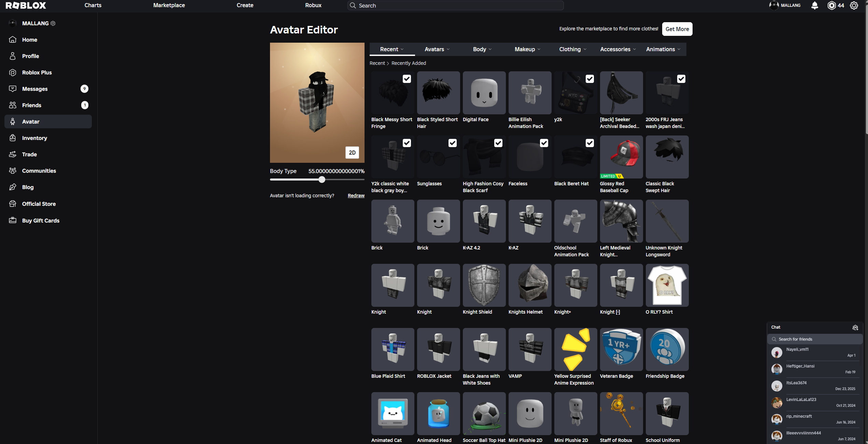The image size is (868, 444).
Task: Open the settings gear
Action: pyautogui.click(x=854, y=5)
